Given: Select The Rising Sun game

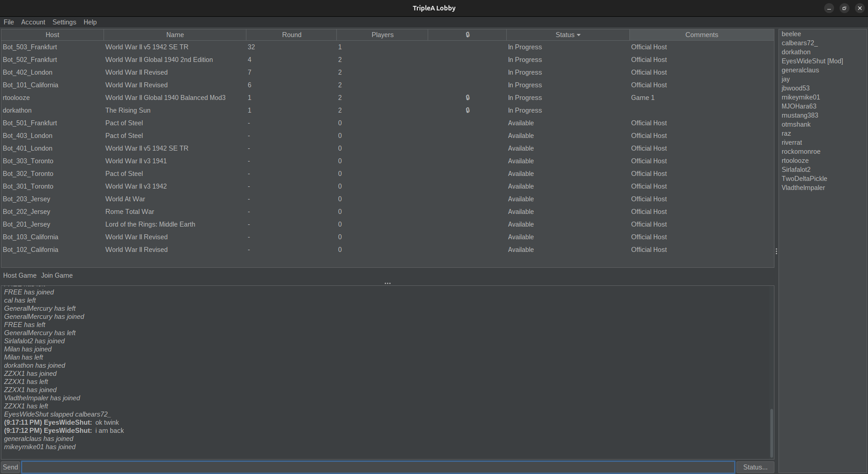Looking at the screenshot, I should 128,110.
